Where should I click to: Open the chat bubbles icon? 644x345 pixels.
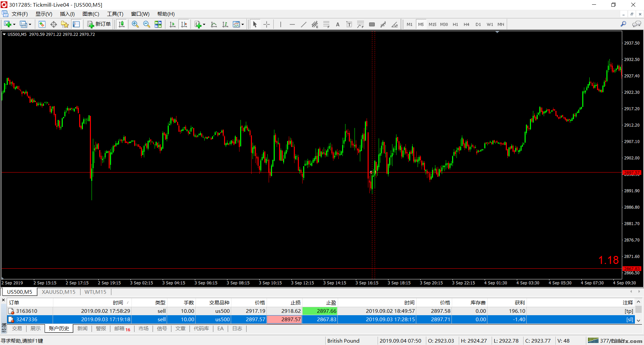pyautogui.click(x=636, y=24)
